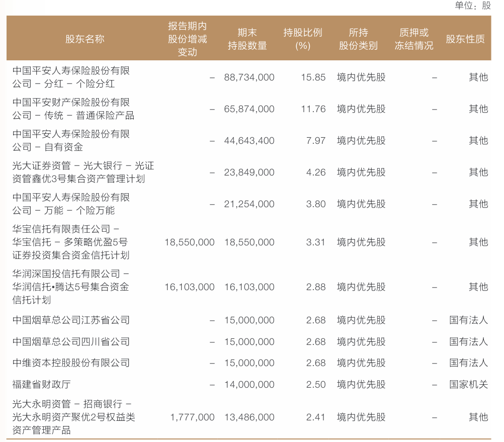Click 境内优先股 in the 4.26 row
Image resolution: width=504 pixels, height=442 pixels.
point(361,172)
